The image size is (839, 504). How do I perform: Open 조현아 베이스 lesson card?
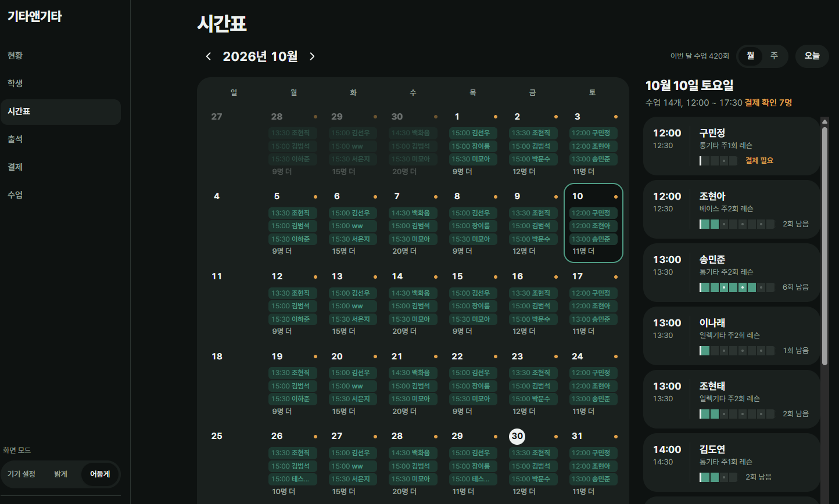pos(732,209)
